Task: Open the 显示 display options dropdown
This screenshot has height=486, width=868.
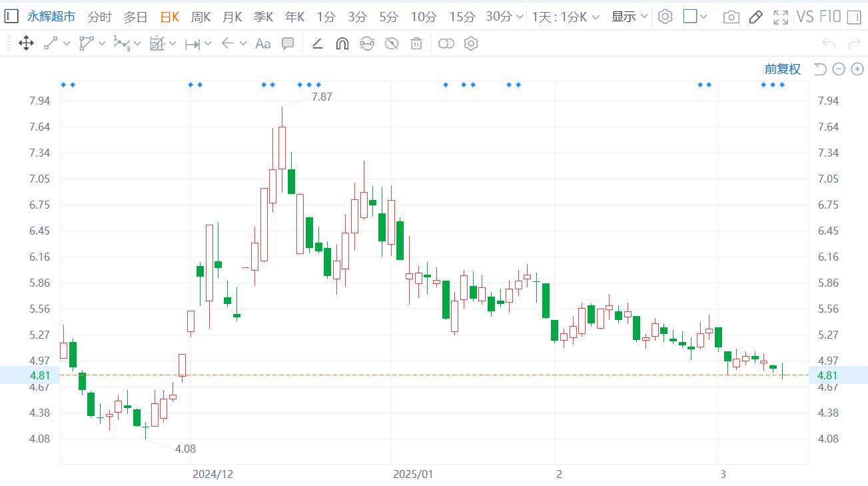Action: point(630,17)
